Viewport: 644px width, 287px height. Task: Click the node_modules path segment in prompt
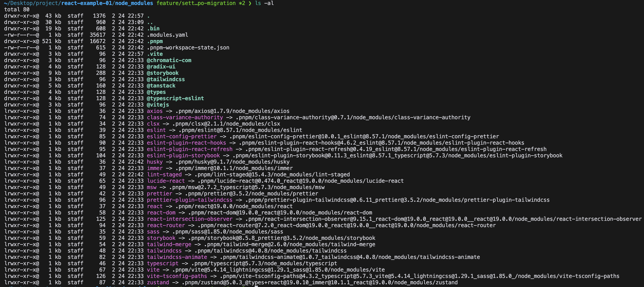click(x=134, y=3)
